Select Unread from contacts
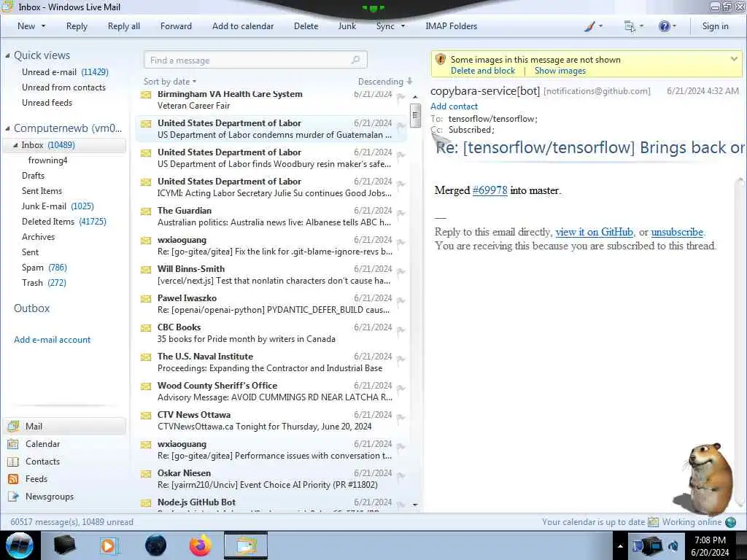The image size is (747, 560). 64,87
